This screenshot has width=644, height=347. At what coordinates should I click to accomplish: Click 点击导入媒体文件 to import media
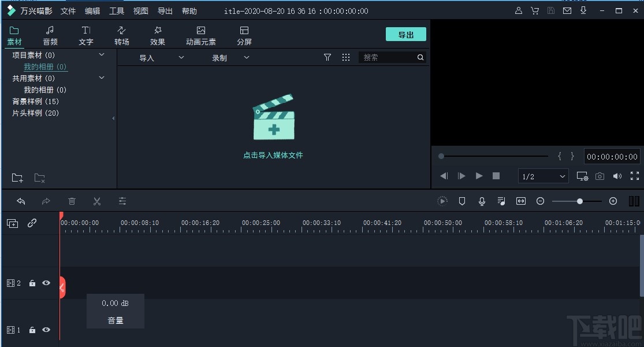(273, 155)
